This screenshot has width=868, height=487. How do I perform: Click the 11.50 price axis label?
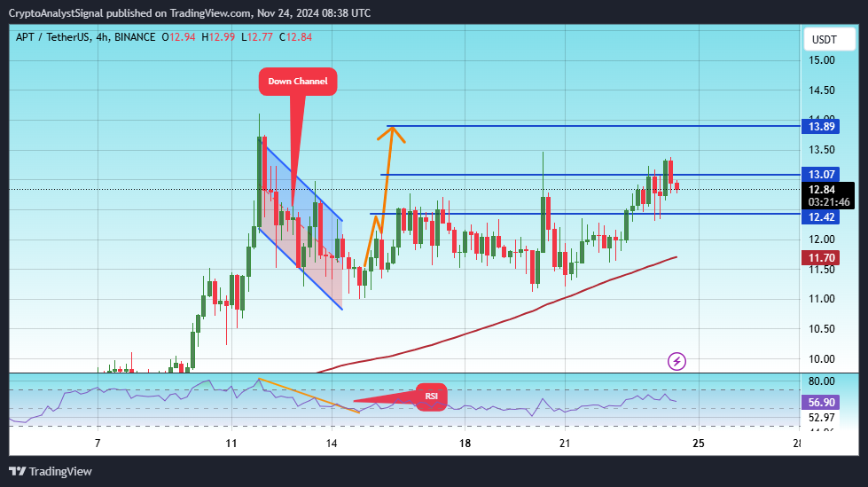click(822, 270)
